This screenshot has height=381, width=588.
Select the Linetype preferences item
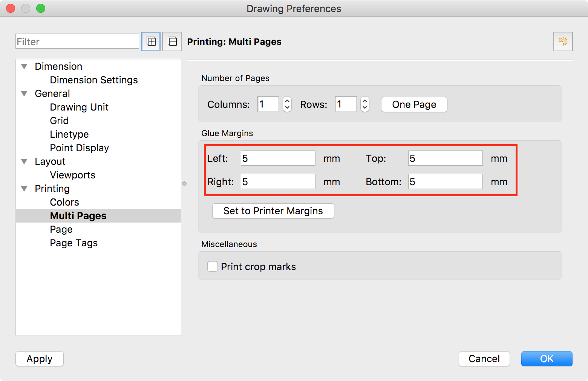tap(69, 134)
